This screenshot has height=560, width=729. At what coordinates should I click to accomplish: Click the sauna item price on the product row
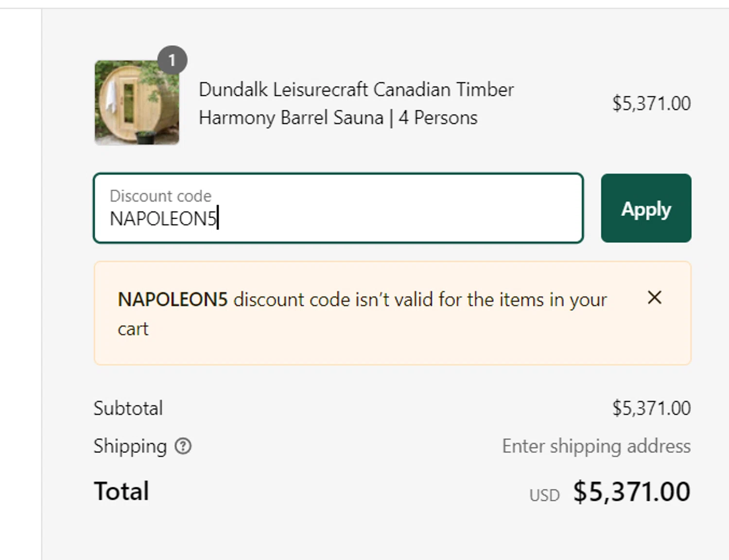[x=651, y=104]
